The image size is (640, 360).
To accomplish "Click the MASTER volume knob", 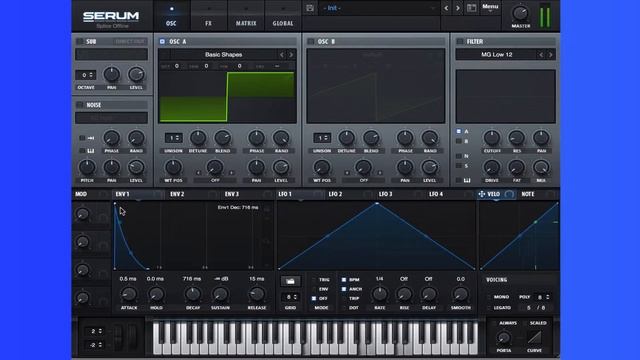I will (520, 13).
